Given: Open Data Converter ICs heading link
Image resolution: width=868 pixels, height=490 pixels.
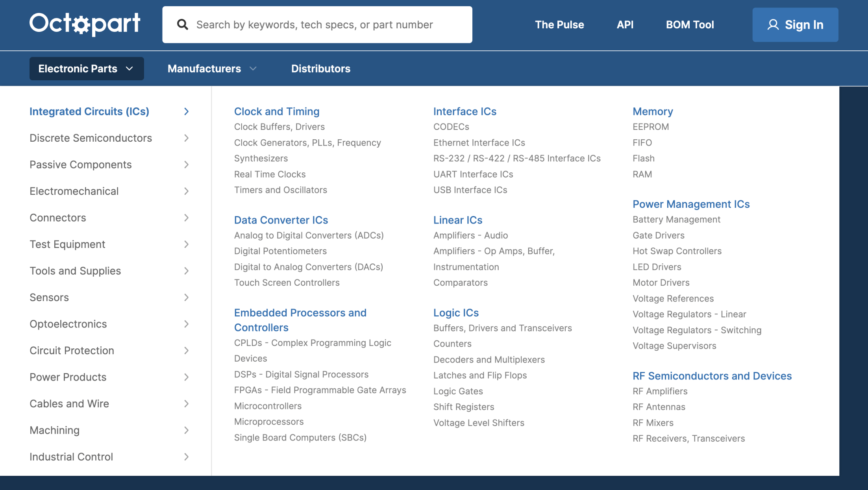Looking at the screenshot, I should [x=281, y=220].
